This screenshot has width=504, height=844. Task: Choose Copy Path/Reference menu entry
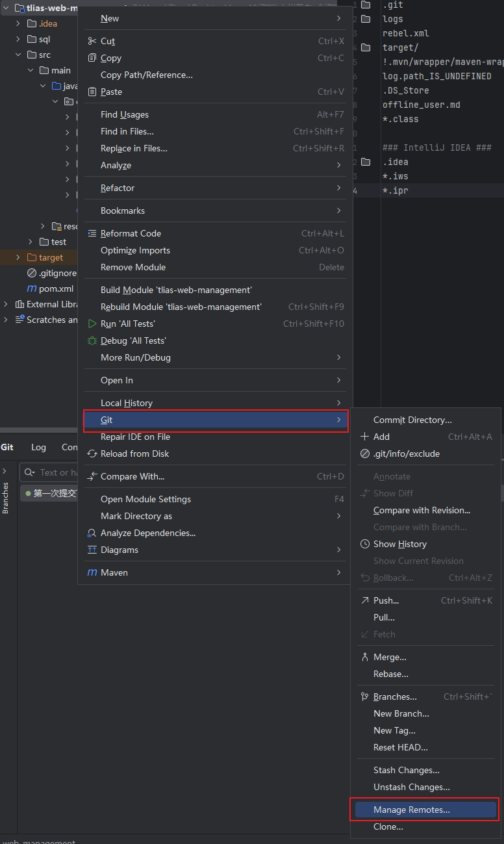(x=214, y=75)
